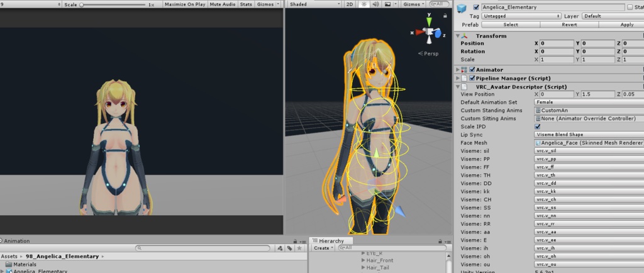Click the object name field Angelica_Elementary
The width and height of the screenshot is (644, 273).
coord(553,8)
